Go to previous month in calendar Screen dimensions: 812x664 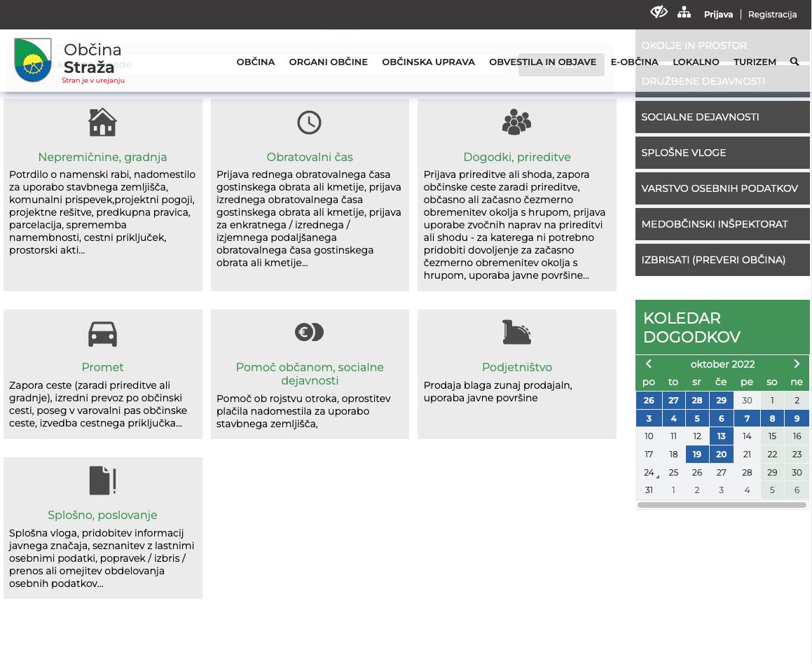point(648,364)
